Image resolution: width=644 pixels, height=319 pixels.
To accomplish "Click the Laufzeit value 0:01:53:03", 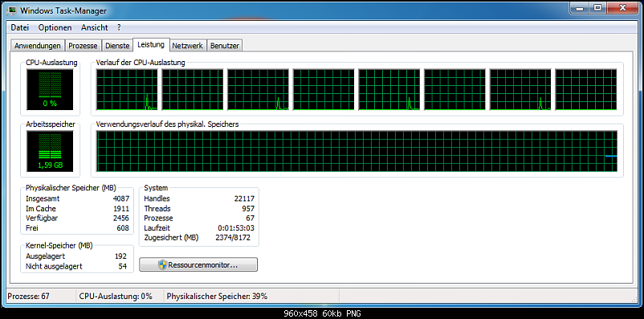I will click(x=236, y=228).
